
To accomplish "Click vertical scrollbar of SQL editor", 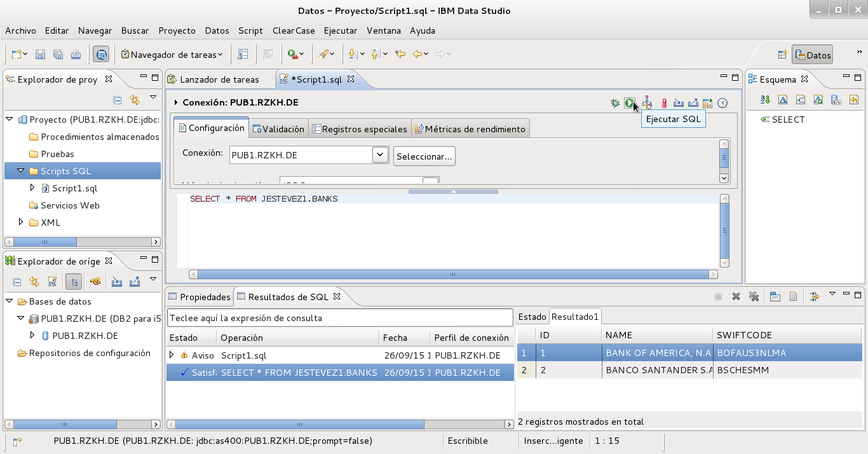I will 725,231.
